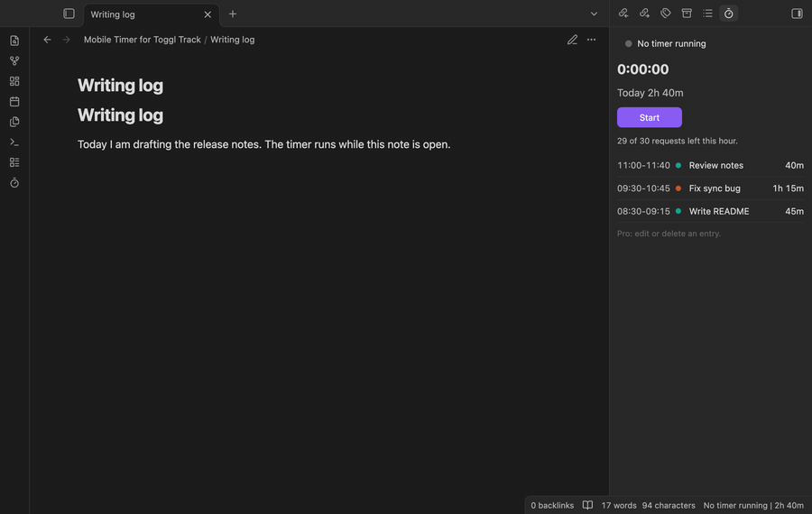Toggle the left sidebar icon
Screen dimensions: 812x514
pos(69,14)
